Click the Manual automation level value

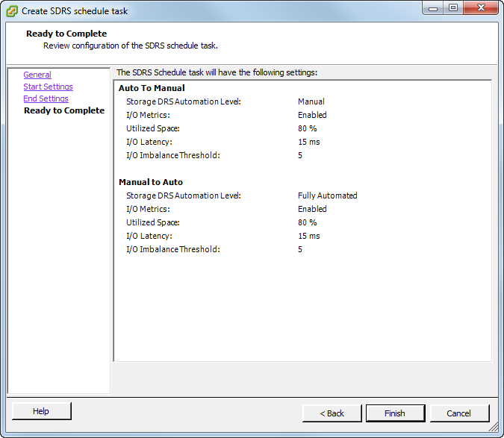coord(311,101)
